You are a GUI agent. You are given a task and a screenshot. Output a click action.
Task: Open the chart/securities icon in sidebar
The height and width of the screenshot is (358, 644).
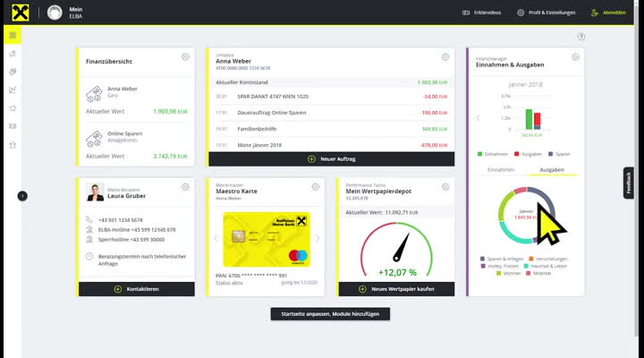click(13, 89)
